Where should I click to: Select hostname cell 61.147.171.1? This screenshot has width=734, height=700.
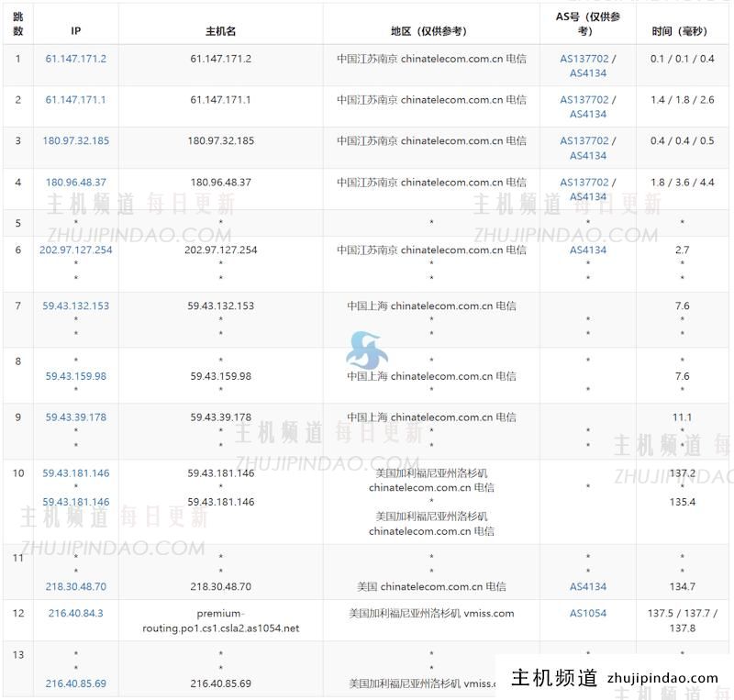(x=220, y=100)
